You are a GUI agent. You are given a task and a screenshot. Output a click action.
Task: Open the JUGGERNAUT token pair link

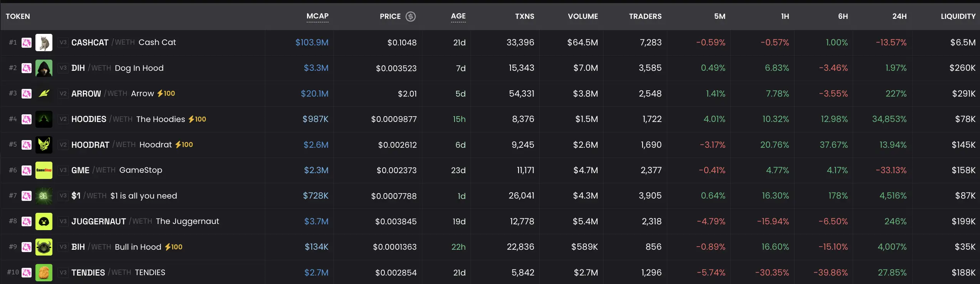pos(145,221)
